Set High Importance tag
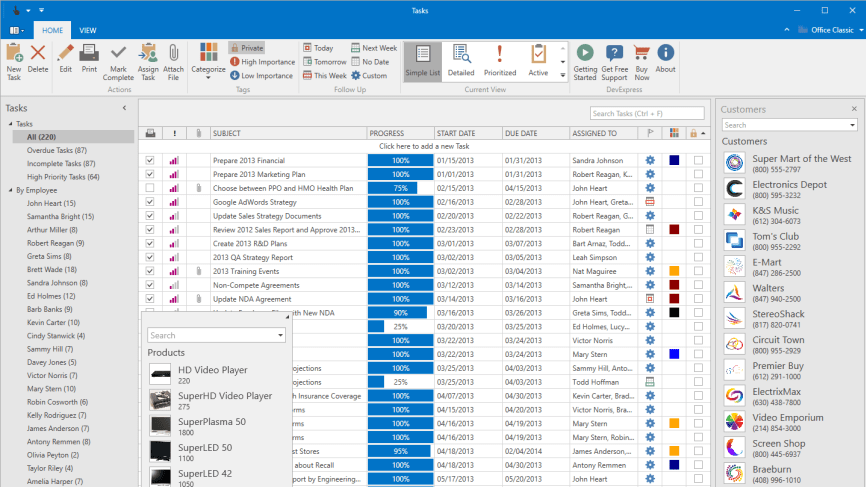 click(x=262, y=62)
